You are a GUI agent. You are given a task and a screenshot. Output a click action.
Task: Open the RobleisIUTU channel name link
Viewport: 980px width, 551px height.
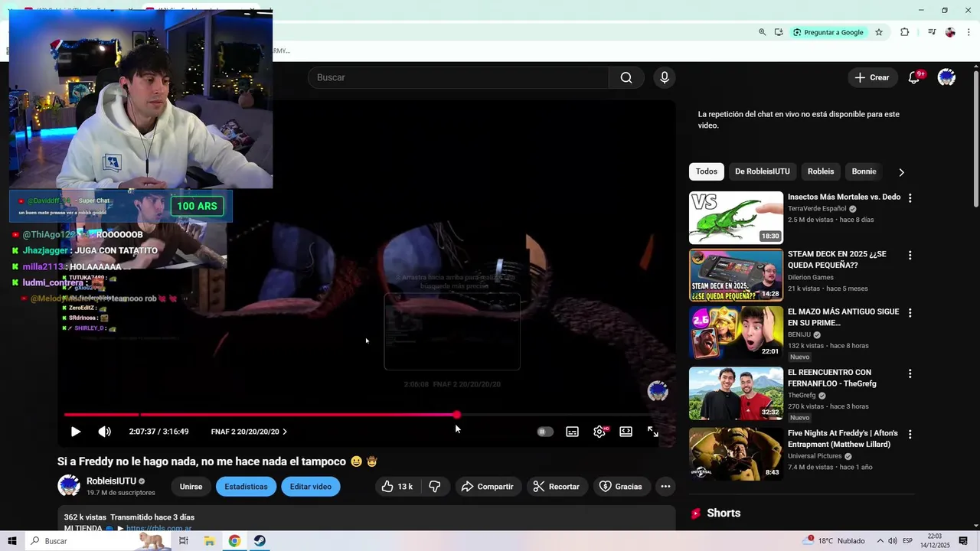coord(111,481)
